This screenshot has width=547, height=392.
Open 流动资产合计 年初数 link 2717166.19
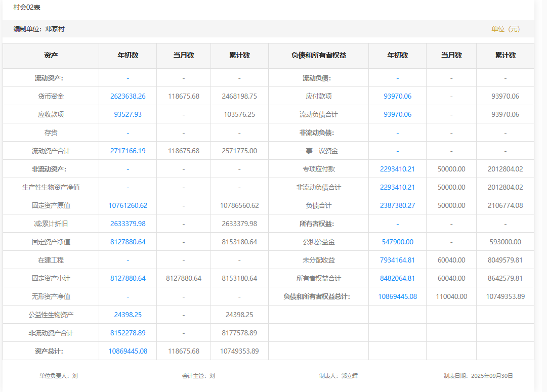tap(128, 151)
